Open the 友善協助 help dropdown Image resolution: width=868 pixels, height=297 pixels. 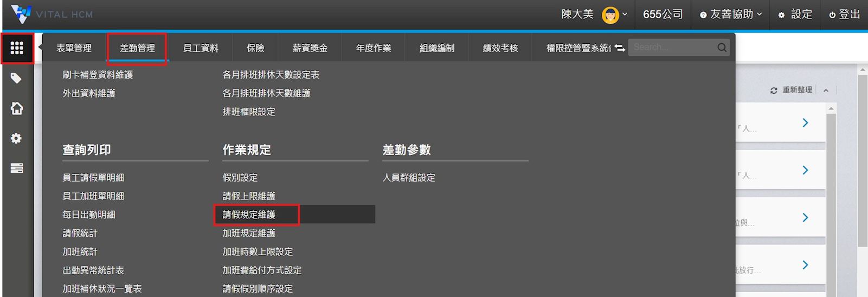730,15
